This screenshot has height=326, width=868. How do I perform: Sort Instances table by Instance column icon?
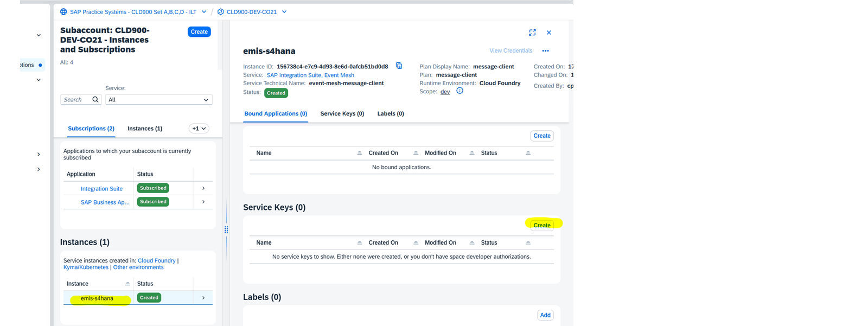coord(127,284)
